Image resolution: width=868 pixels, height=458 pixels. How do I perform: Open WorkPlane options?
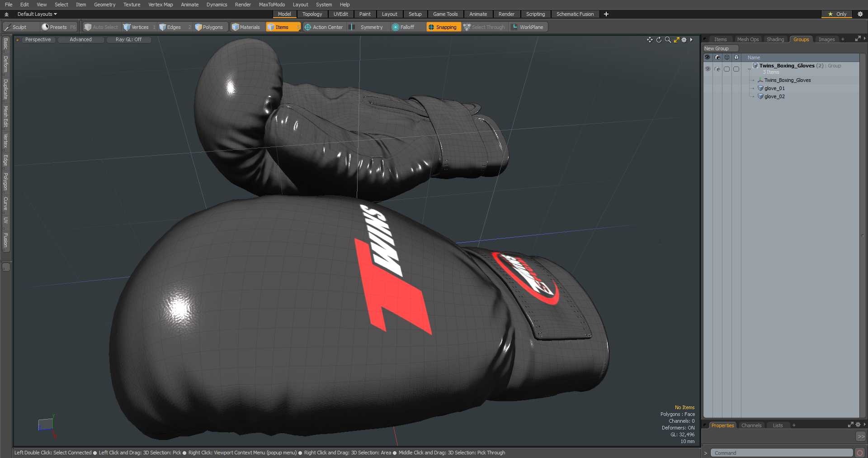528,27
